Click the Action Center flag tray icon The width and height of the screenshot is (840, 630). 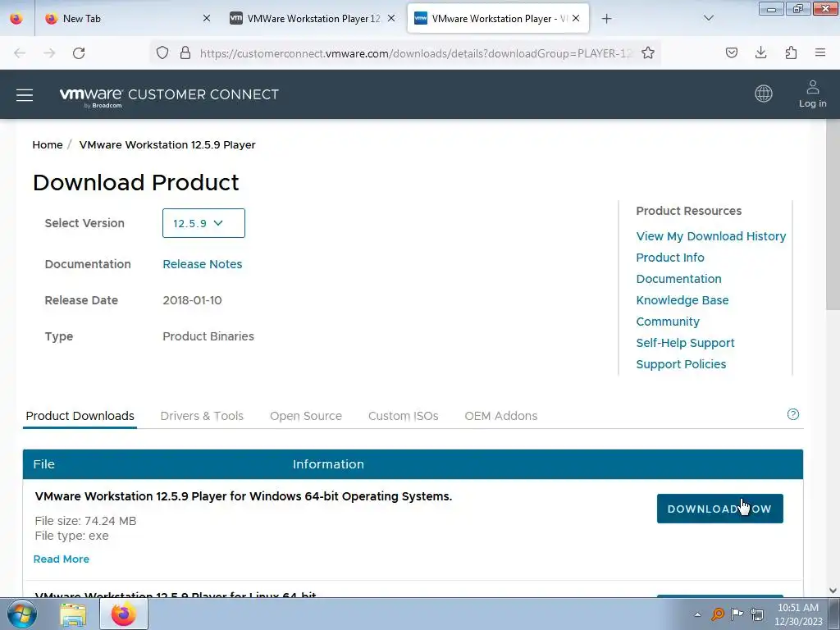pyautogui.click(x=737, y=614)
